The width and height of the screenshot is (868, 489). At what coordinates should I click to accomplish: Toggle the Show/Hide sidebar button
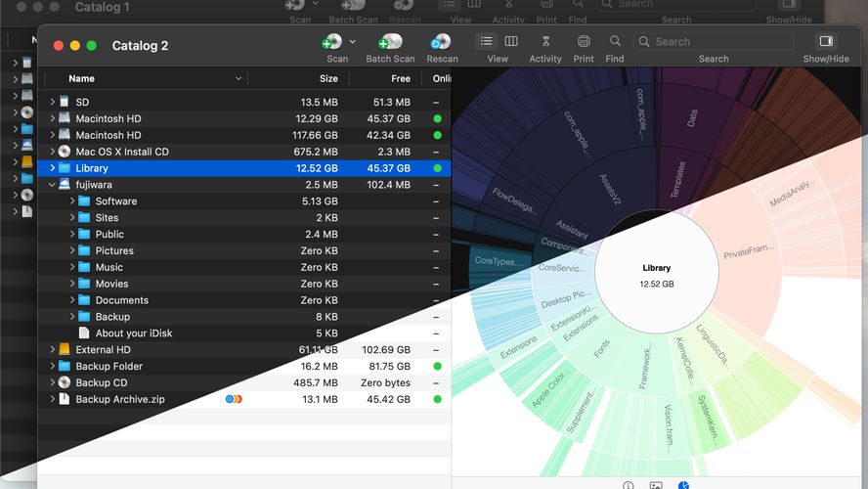coord(826,41)
